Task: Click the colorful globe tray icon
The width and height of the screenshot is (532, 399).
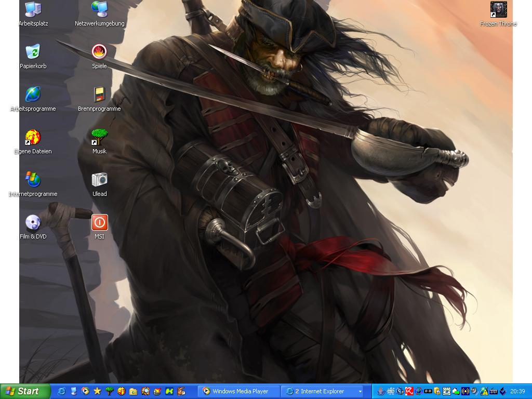Action: click(x=419, y=391)
